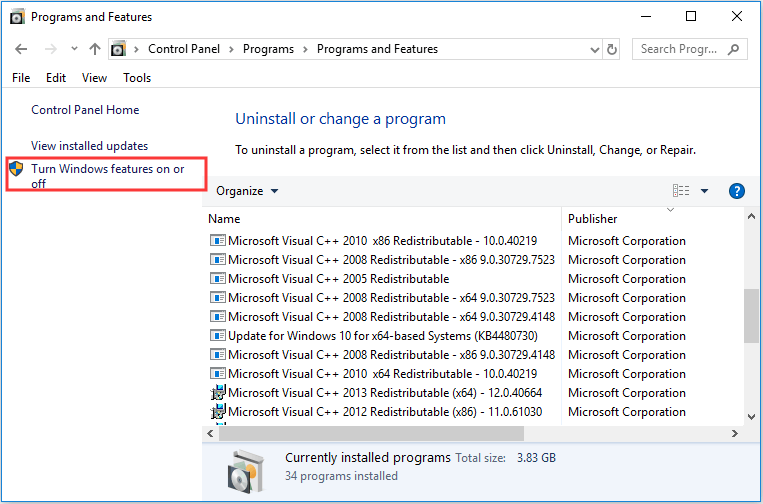Select Visual C++ 2008 x86 9.0.30729.4148 entry

(382, 355)
